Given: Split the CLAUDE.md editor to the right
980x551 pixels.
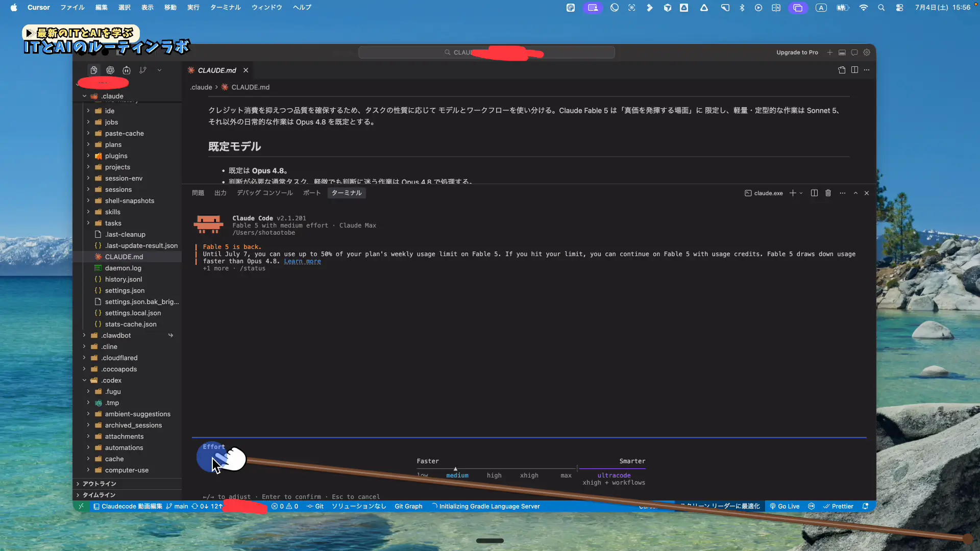Looking at the screenshot, I should (x=854, y=70).
